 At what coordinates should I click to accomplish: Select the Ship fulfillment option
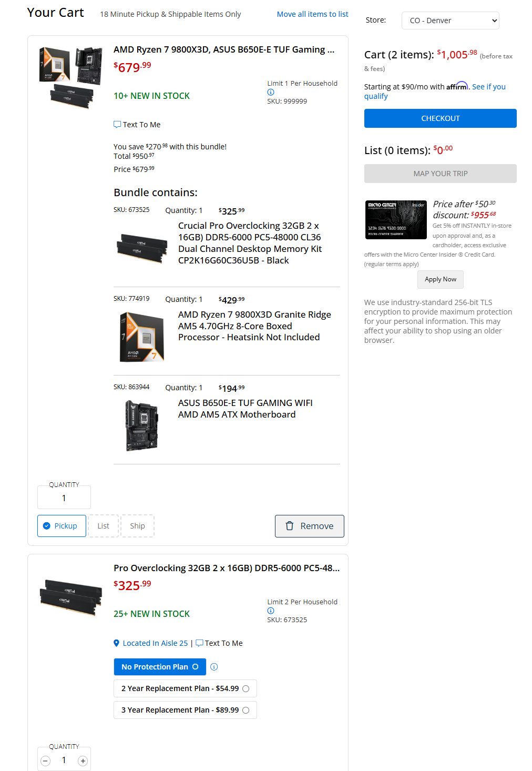[x=138, y=526]
